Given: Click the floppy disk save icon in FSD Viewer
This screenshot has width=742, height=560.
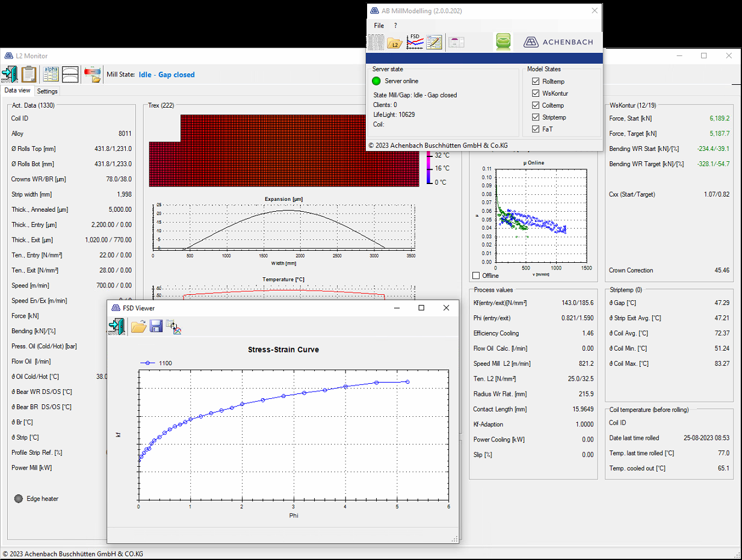Looking at the screenshot, I should coord(156,327).
